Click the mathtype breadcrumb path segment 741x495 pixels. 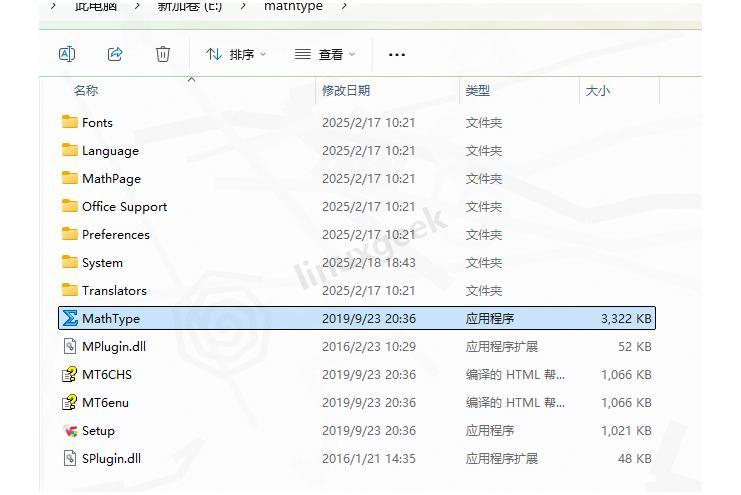coord(293,6)
